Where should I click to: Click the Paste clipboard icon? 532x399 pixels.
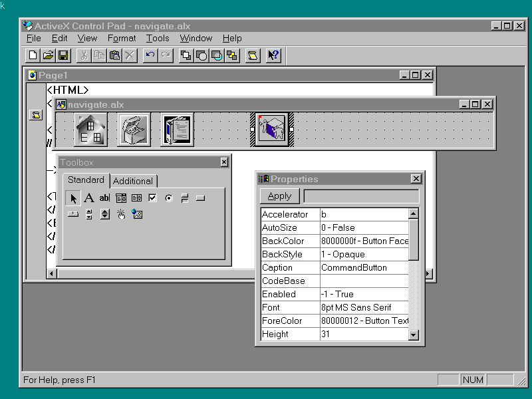(x=114, y=56)
